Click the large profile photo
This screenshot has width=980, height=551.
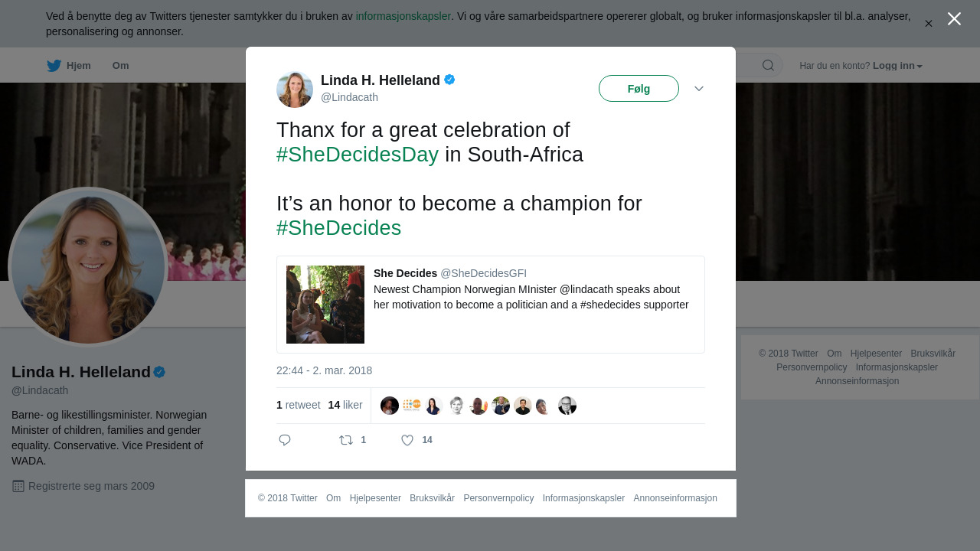(88, 267)
